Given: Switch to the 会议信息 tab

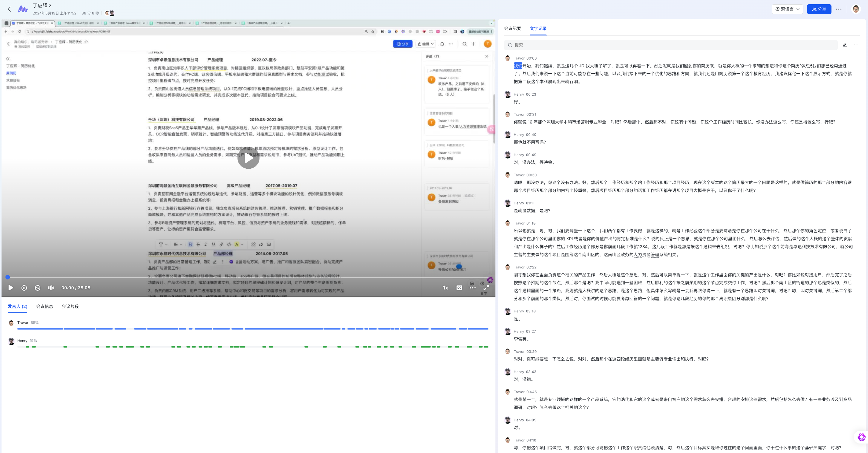Looking at the screenshot, I should pos(45,306).
